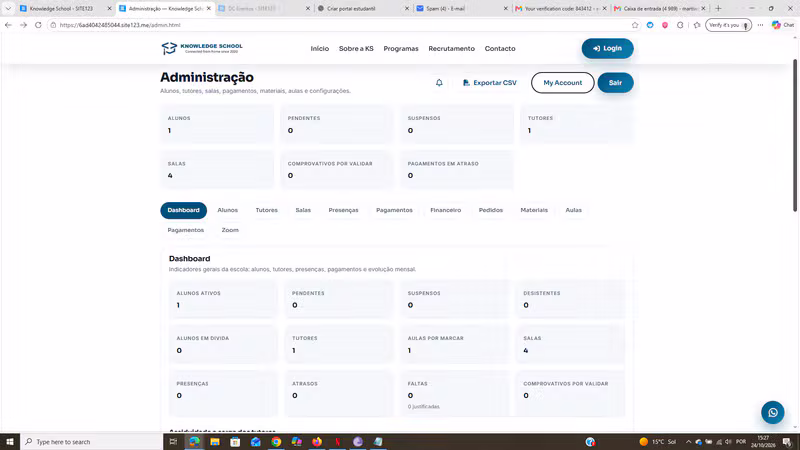The image size is (800, 450).
Task: Open Windows Start menu
Action: pyautogui.click(x=10, y=442)
